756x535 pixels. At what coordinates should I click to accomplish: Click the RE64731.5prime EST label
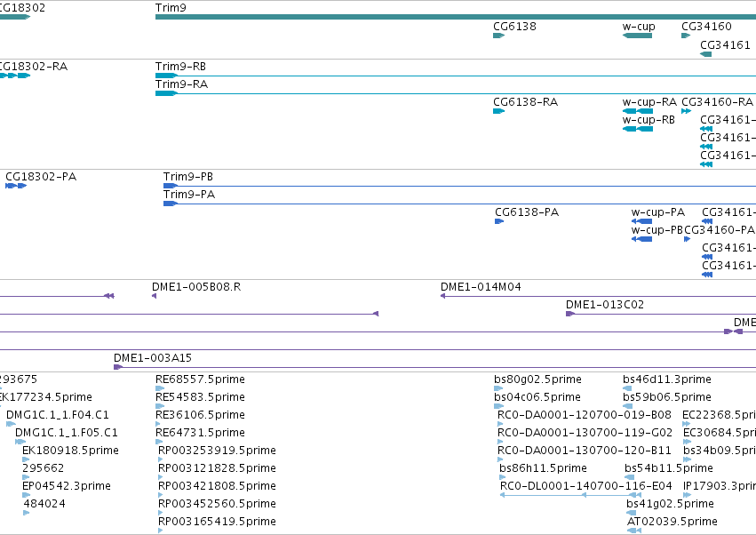coord(200,433)
